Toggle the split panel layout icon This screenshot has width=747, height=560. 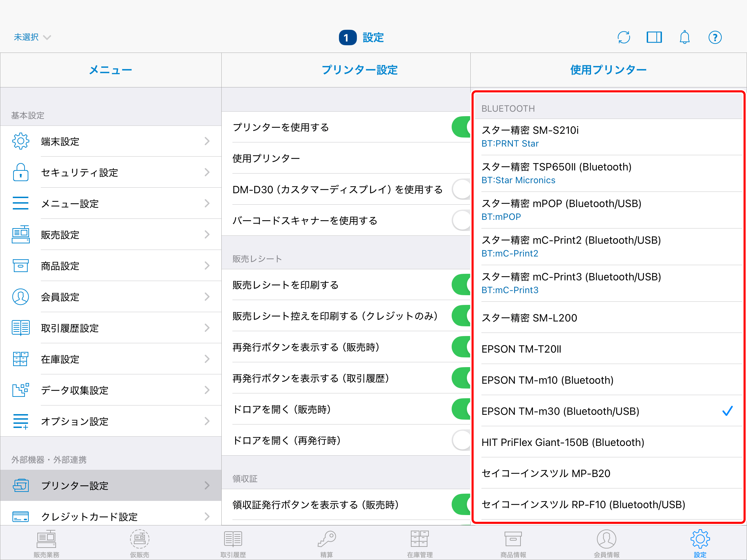[x=654, y=37]
